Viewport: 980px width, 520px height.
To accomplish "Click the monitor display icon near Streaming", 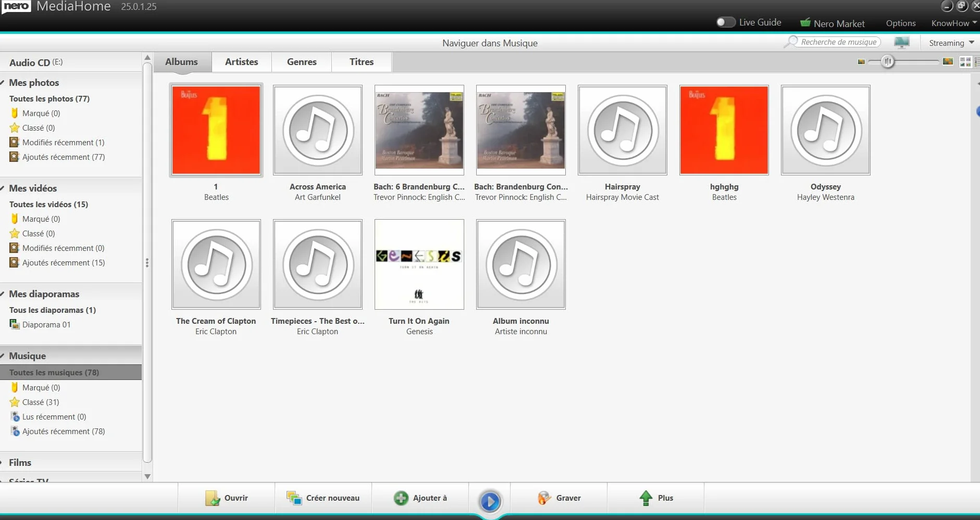I will (x=902, y=42).
